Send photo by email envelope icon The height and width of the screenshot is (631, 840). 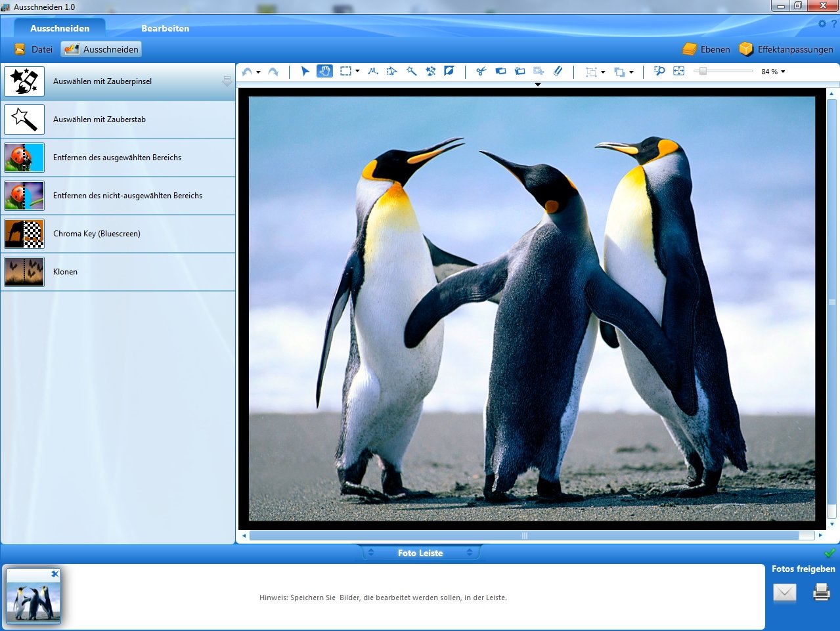[x=785, y=593]
